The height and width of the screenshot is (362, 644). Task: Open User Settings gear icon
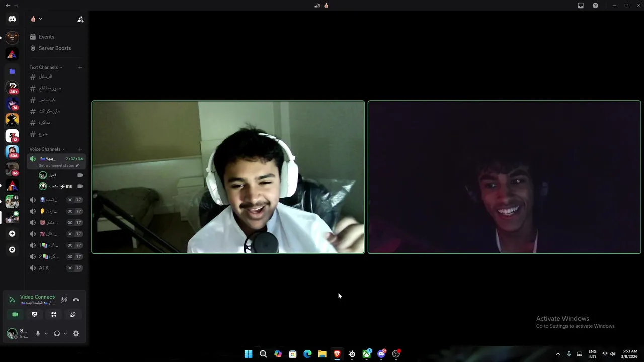[x=76, y=333]
